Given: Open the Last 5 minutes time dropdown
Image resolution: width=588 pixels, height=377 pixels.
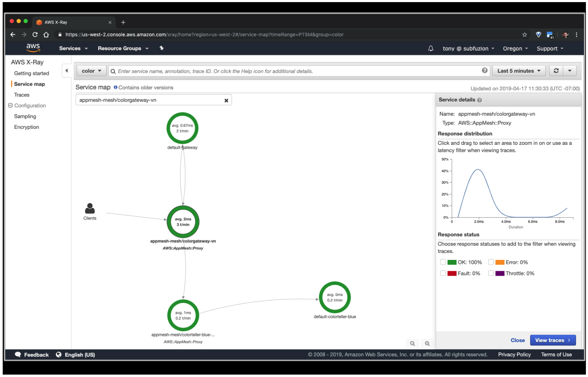Looking at the screenshot, I should [518, 71].
